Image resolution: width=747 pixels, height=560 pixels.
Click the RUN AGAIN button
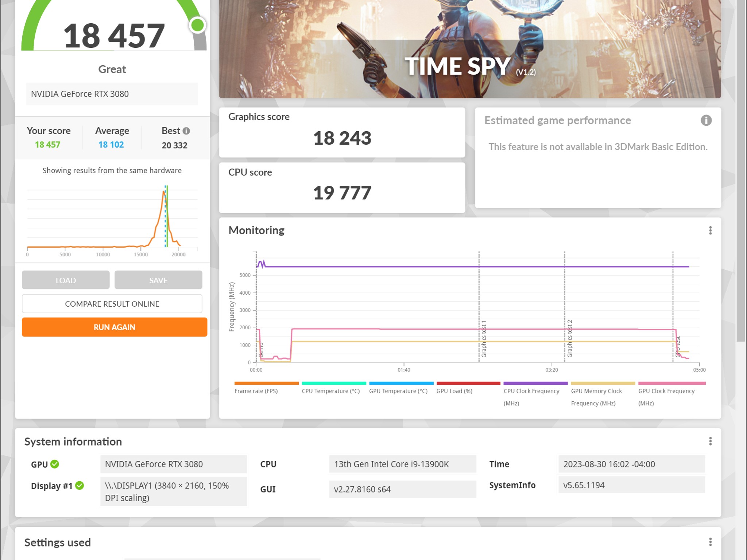[x=114, y=327]
